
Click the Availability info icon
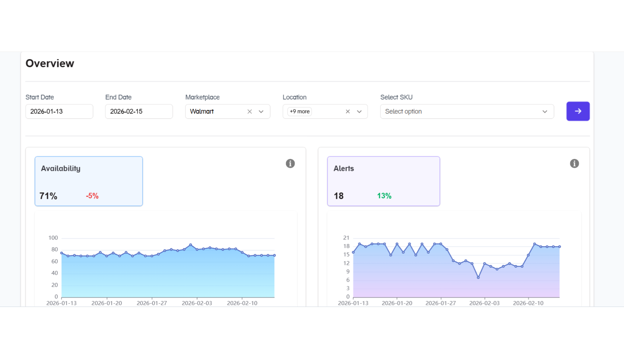coord(290,164)
